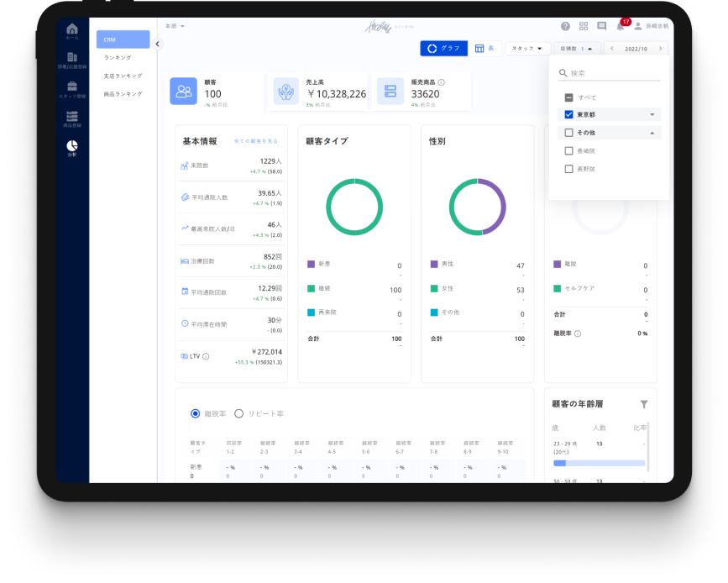Click the 最高来院人数/日 trend icon
Screen dimensions: 728x583
185,228
